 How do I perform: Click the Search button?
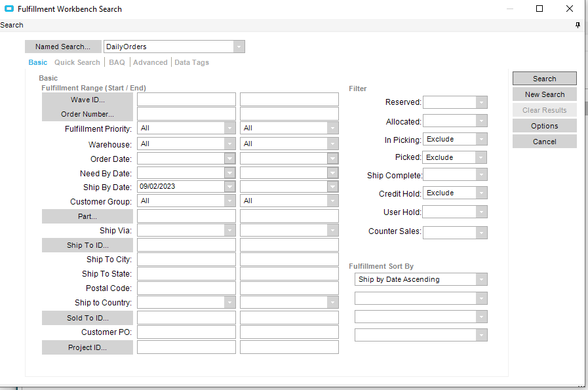point(544,79)
